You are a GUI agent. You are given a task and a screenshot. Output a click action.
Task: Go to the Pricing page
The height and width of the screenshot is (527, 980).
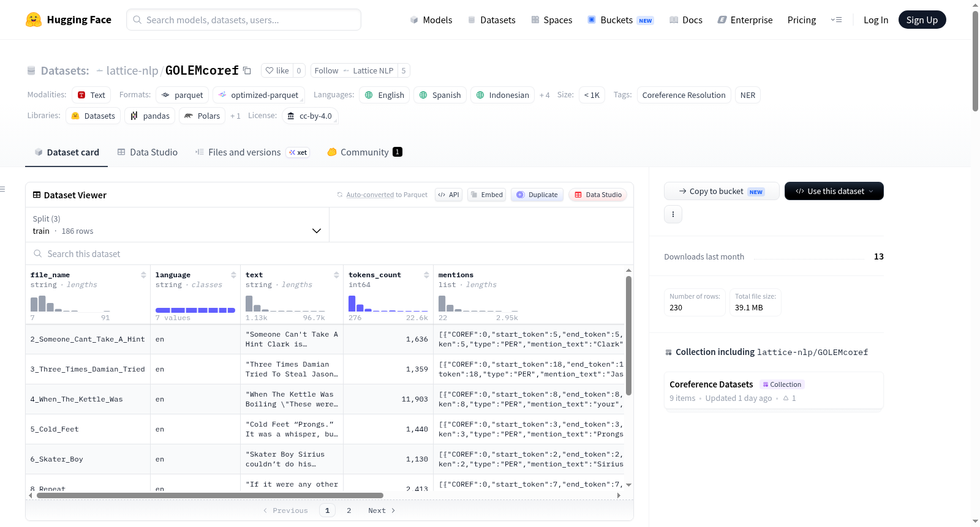click(x=802, y=20)
